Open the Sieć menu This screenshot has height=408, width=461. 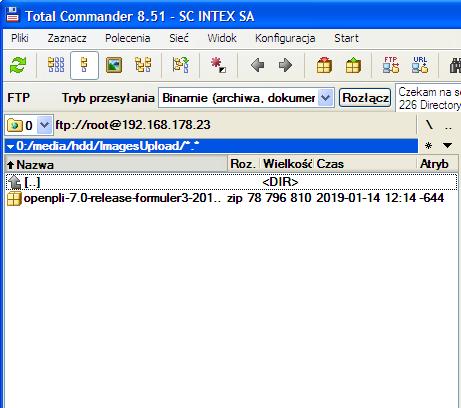179,38
